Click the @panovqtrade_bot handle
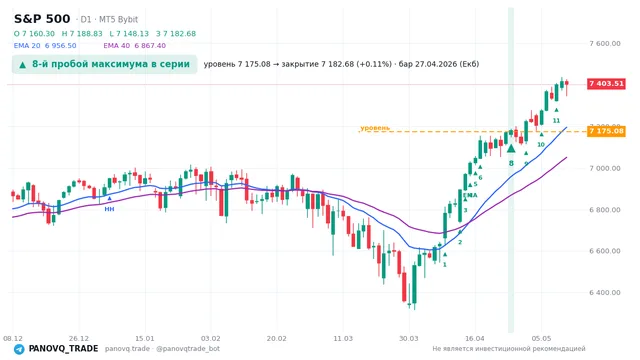The width and height of the screenshot is (640, 360). tap(188, 349)
